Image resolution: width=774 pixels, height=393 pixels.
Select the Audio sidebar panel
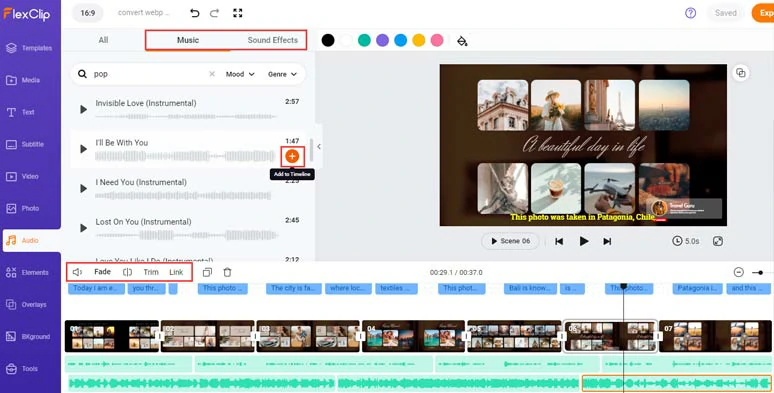click(x=31, y=240)
